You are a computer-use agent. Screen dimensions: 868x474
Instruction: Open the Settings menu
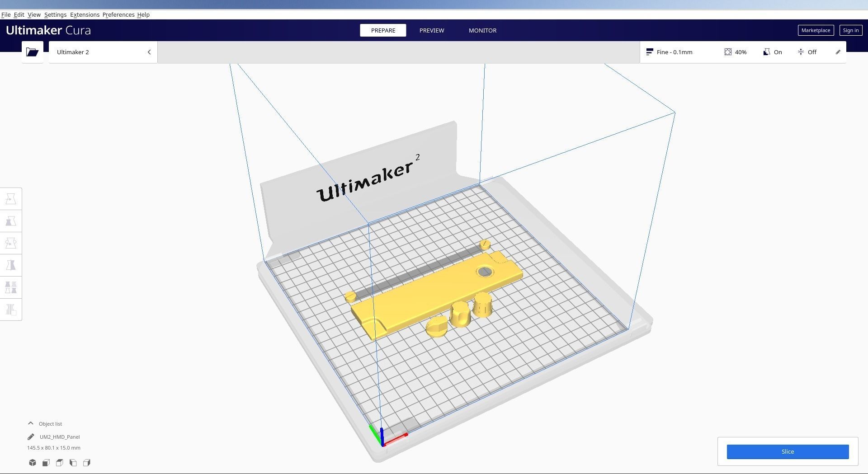point(55,14)
